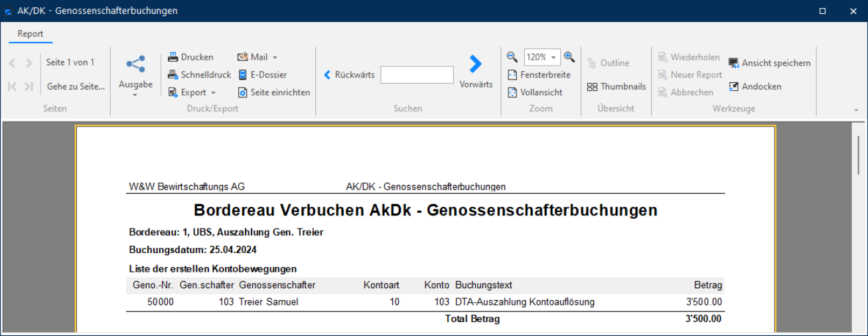Screen dimensions: 868x336
Task: Switch to Vollansicht full view
Action: tap(535, 92)
